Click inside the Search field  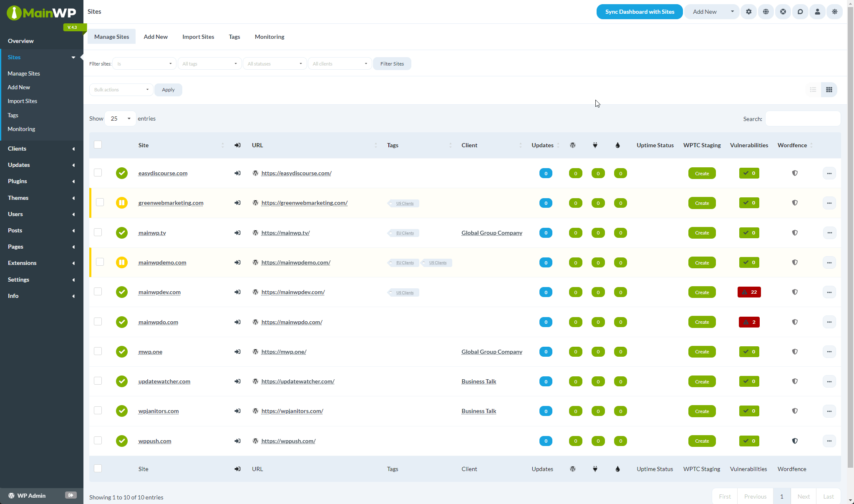pos(802,118)
